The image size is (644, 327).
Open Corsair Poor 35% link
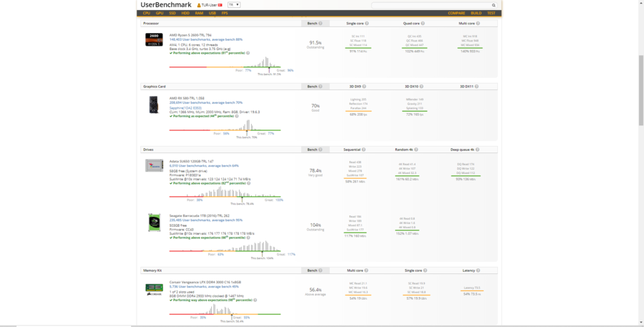click(x=203, y=318)
